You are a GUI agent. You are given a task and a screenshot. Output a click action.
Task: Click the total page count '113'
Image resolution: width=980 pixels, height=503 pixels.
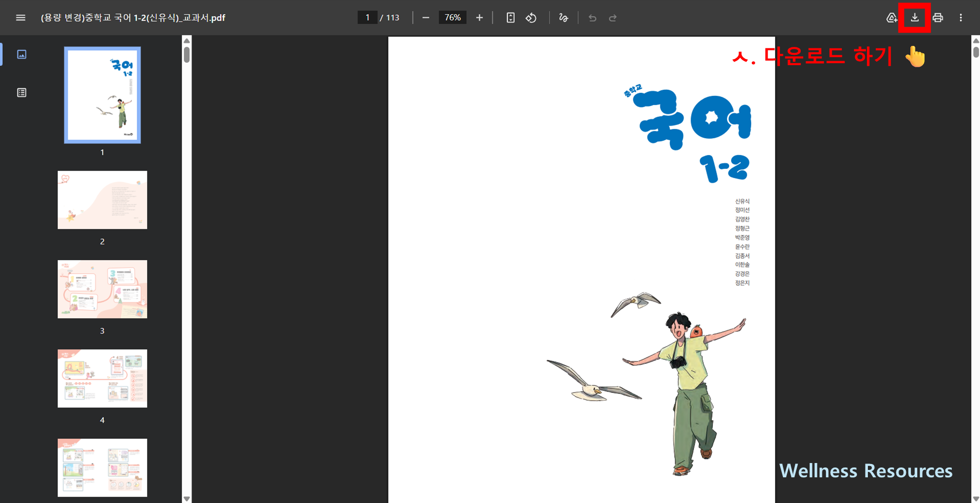[x=393, y=18]
